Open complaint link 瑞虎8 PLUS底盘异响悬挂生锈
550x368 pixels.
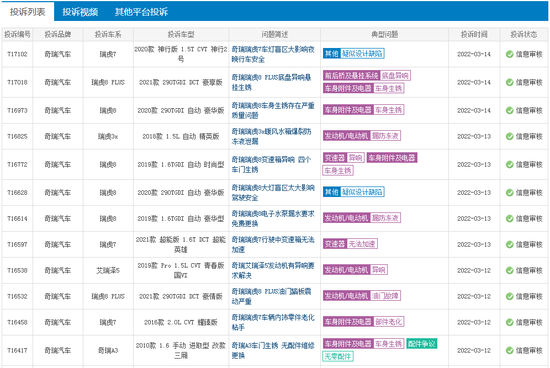(271, 82)
